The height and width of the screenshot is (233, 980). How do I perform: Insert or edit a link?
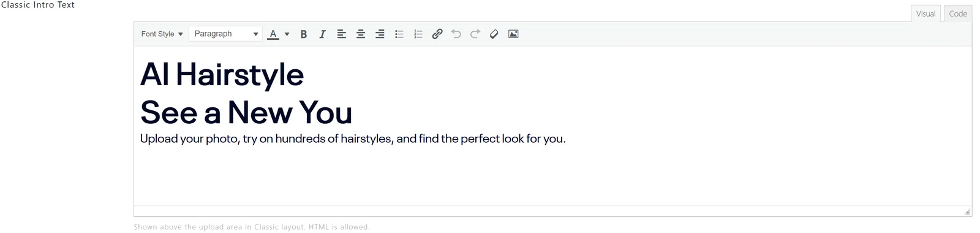click(x=437, y=34)
